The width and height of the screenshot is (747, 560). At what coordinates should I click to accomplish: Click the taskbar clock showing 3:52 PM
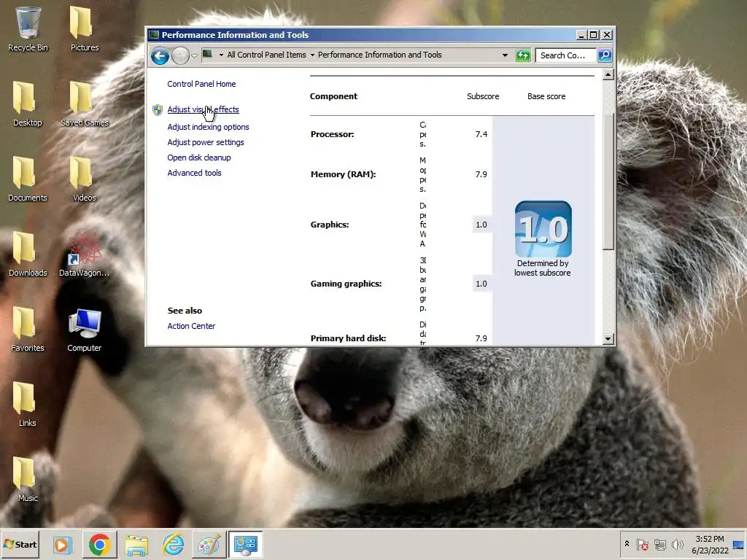coord(710,545)
